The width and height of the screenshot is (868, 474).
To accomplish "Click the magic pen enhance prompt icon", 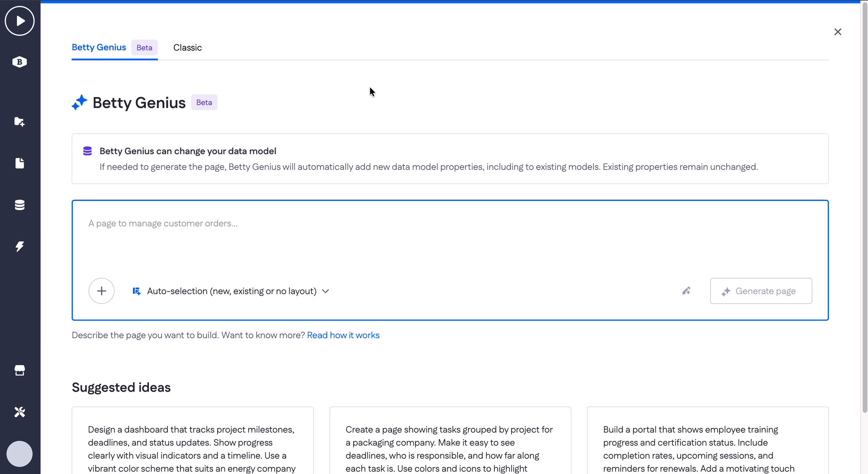I will pyautogui.click(x=687, y=291).
